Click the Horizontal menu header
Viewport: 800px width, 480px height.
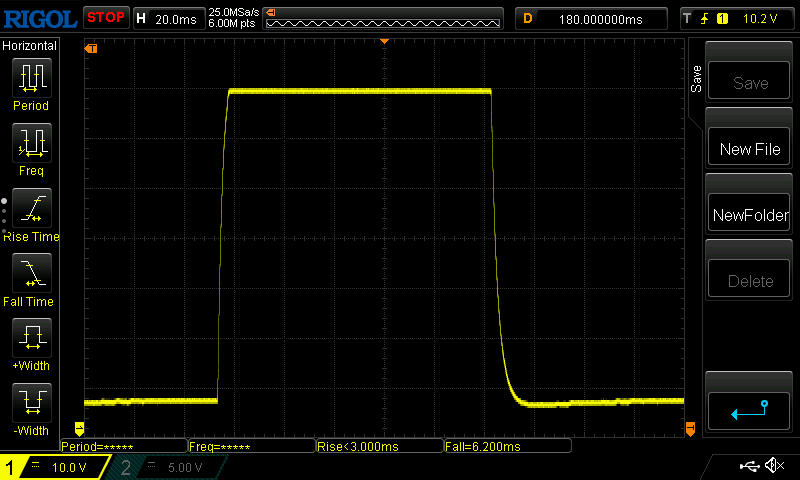tap(30, 46)
